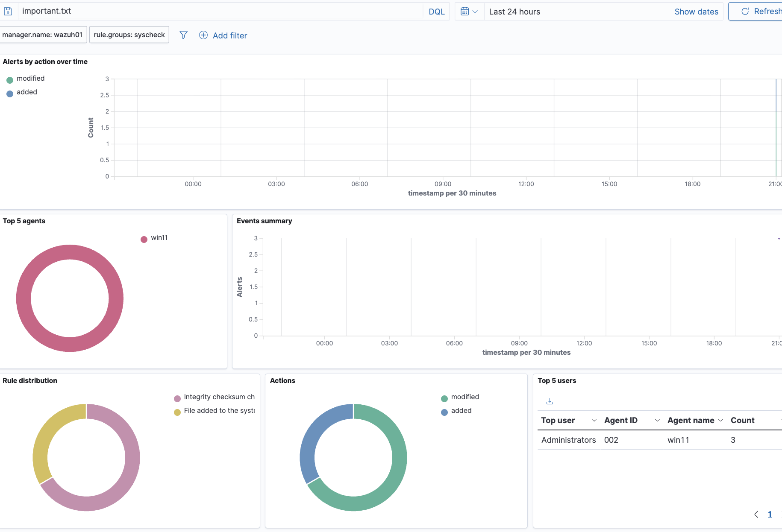Click Alerts by action over time title

tap(45, 62)
